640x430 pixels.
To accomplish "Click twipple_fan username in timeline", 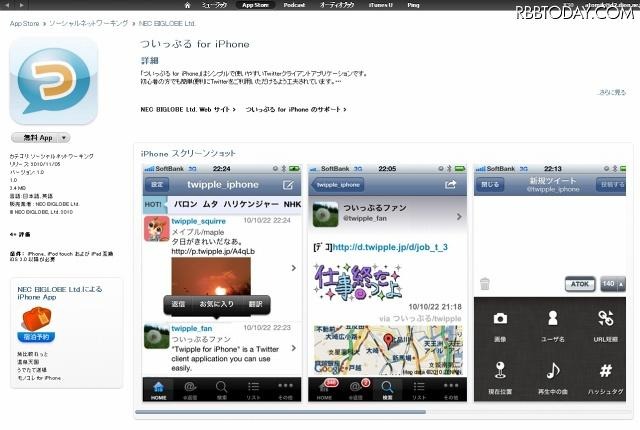I will pos(192,328).
